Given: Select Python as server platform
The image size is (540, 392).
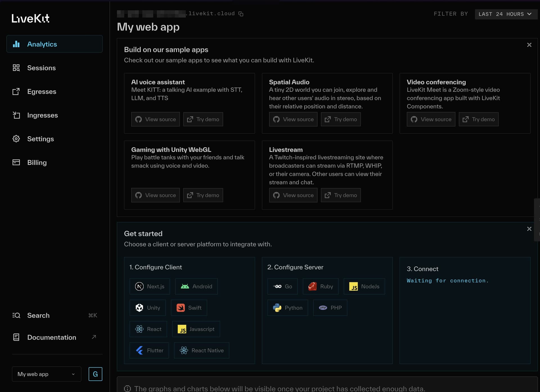Looking at the screenshot, I should point(287,308).
